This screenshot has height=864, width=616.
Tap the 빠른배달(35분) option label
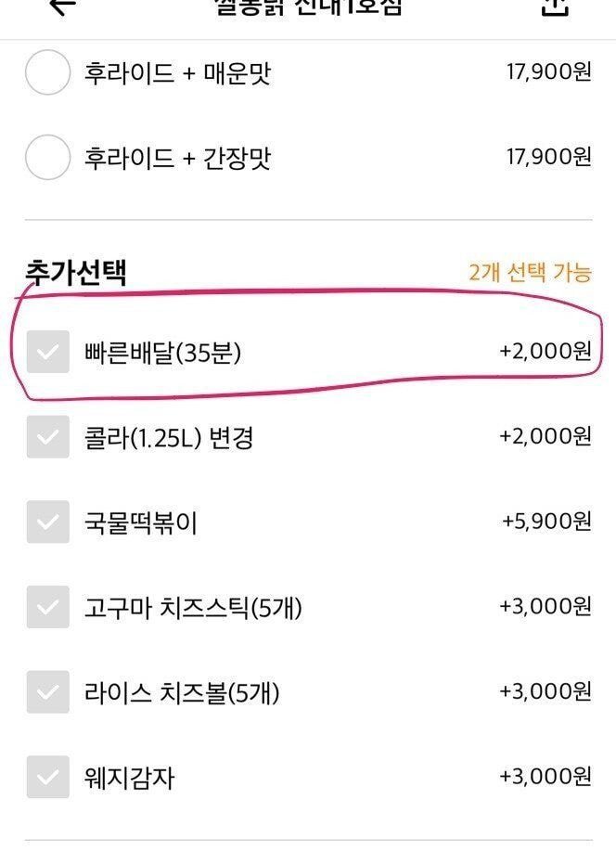[162, 353]
